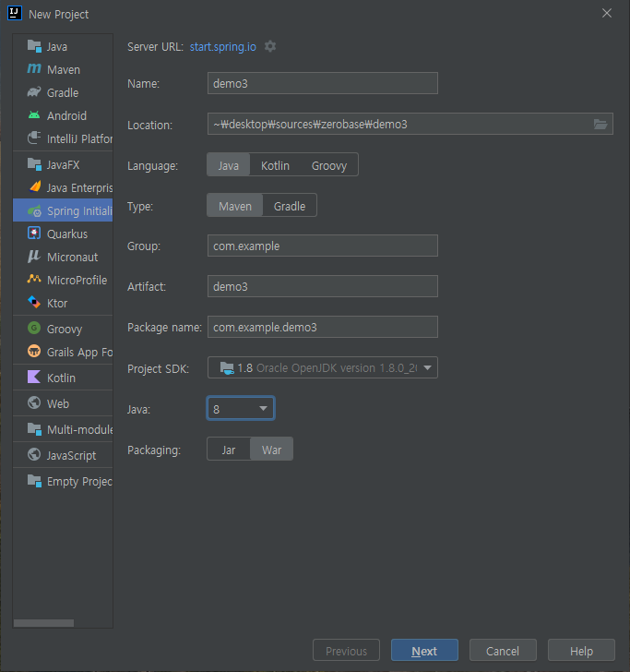
Task: Choose the Gradle elephant icon
Action: 34,92
